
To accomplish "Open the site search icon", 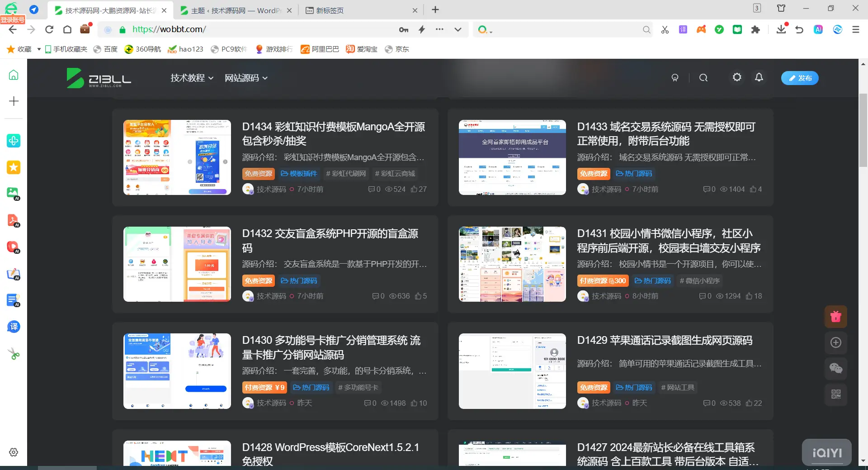I will (703, 77).
